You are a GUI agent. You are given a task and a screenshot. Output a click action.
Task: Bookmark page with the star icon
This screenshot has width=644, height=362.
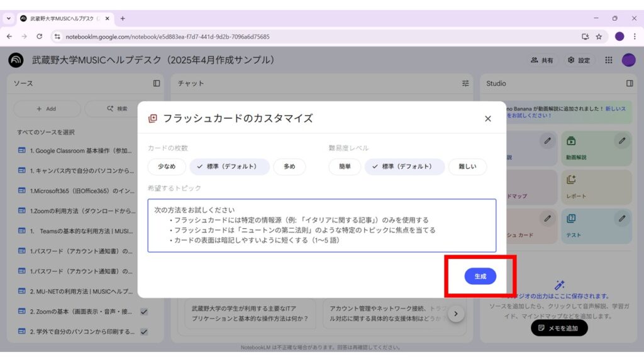pyautogui.click(x=599, y=36)
